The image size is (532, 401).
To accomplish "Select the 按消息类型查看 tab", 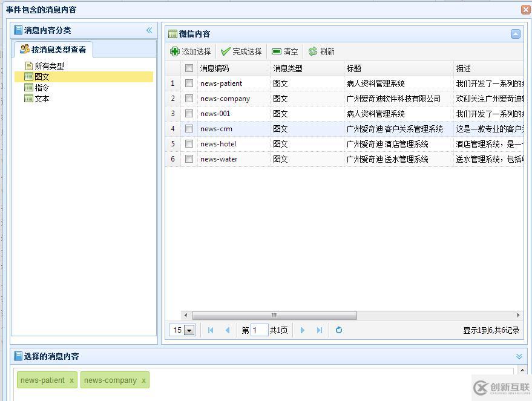I will [x=53, y=50].
